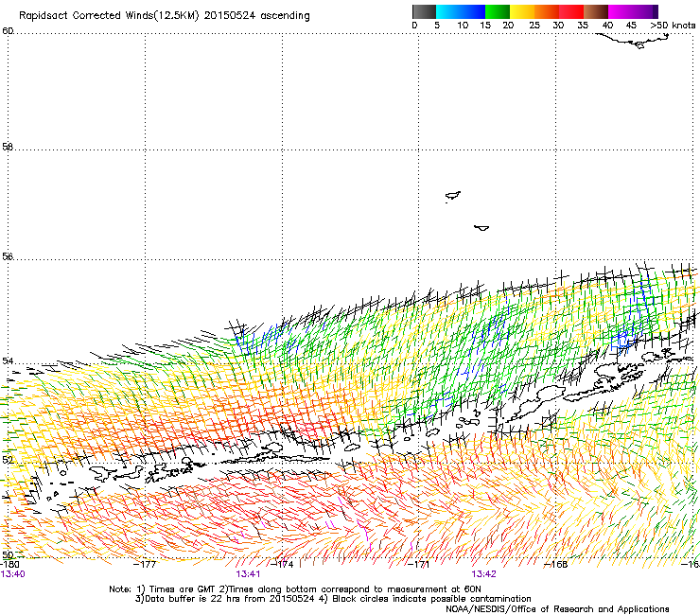Click the yellow 20-25 knots color band
The height and width of the screenshot is (615, 700).
[x=522, y=11]
